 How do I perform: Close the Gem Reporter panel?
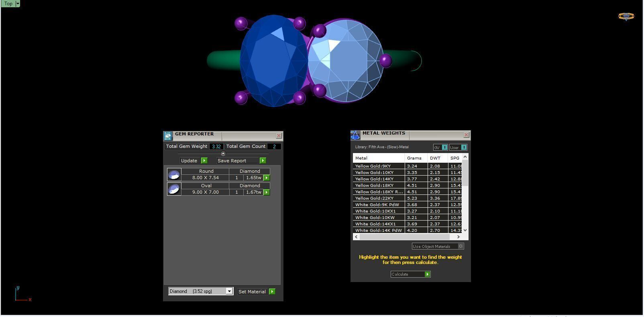click(279, 136)
